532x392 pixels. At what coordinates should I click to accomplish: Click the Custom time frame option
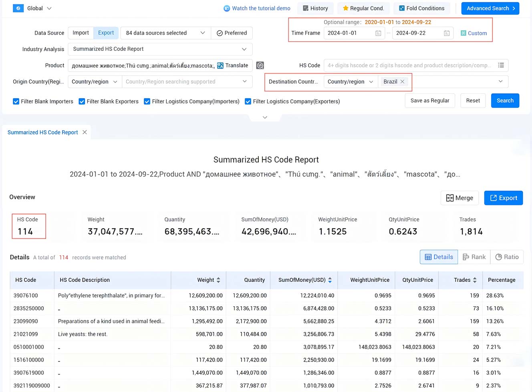point(474,33)
